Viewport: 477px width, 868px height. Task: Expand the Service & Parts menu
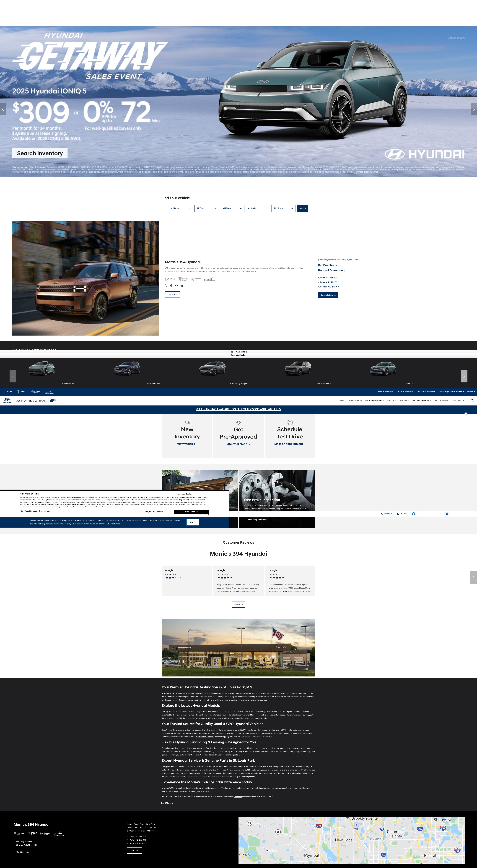click(x=442, y=401)
